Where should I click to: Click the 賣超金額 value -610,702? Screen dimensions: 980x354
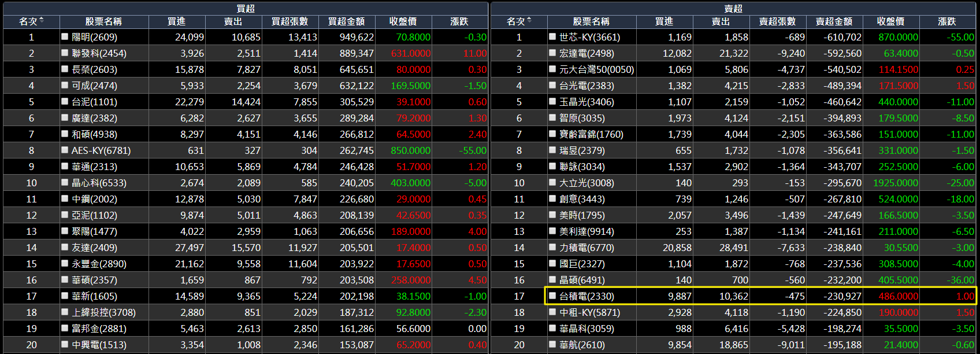point(842,37)
